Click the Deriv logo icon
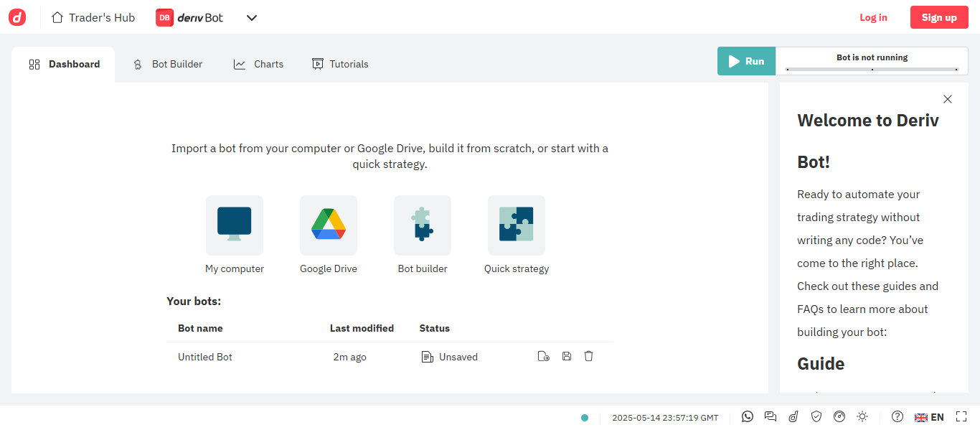 pos(17,17)
